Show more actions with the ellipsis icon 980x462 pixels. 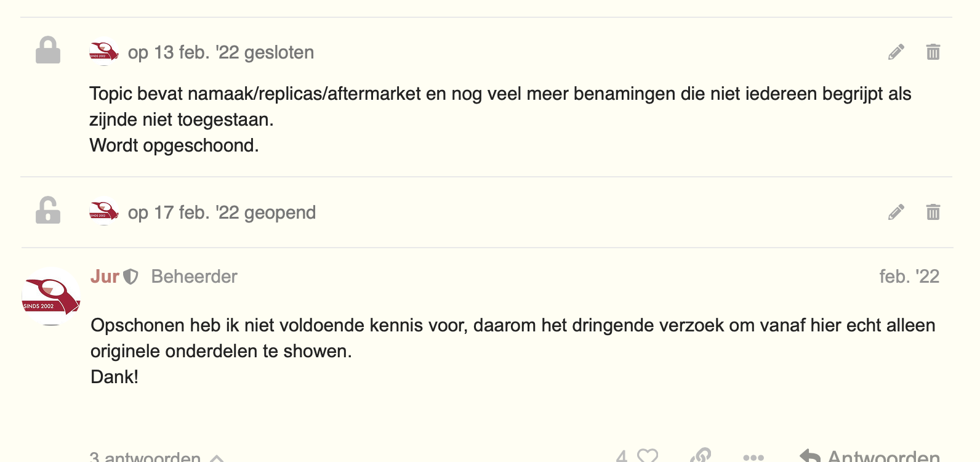[x=753, y=457]
